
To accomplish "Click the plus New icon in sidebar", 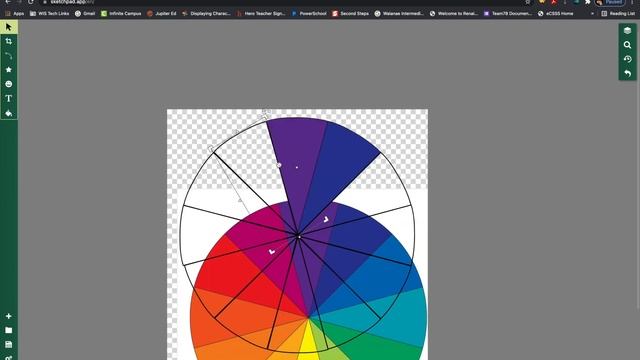I will tap(9, 316).
